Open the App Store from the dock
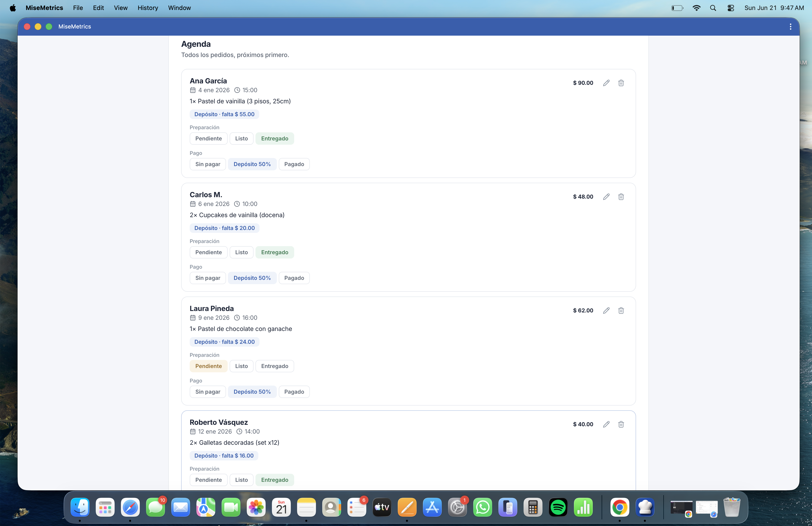The width and height of the screenshot is (812, 526). 432,507
